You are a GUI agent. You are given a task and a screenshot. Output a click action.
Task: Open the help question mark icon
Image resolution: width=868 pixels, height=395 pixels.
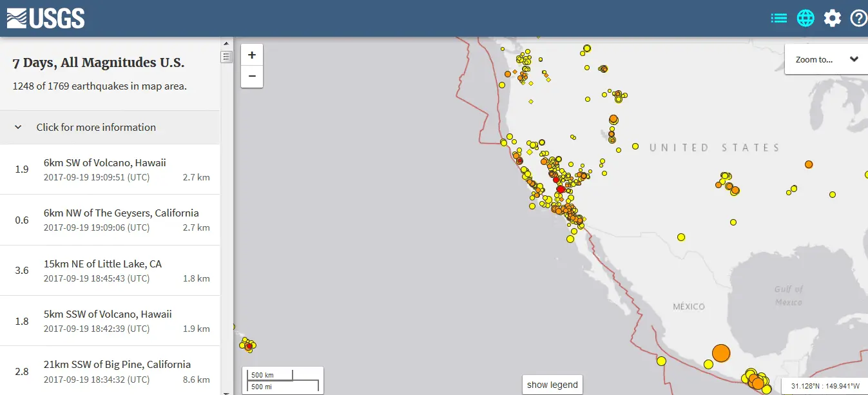[x=858, y=18]
